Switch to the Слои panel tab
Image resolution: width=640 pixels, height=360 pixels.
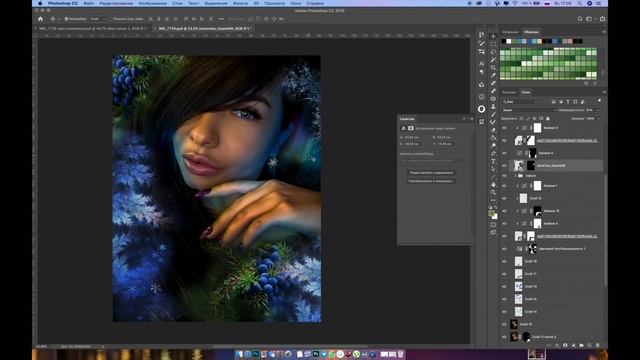point(526,92)
